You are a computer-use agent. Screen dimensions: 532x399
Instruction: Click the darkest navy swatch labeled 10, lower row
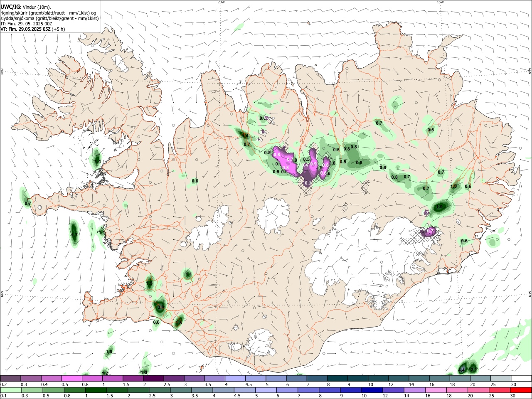371,390
